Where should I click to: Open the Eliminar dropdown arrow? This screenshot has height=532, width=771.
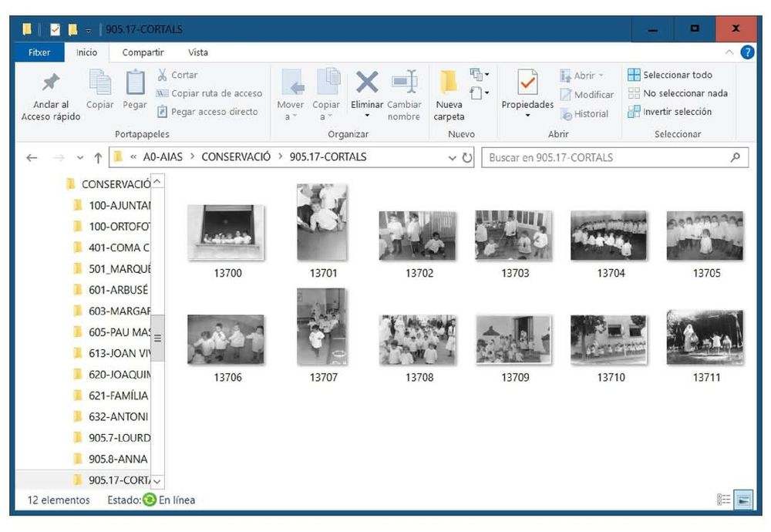[x=367, y=116]
